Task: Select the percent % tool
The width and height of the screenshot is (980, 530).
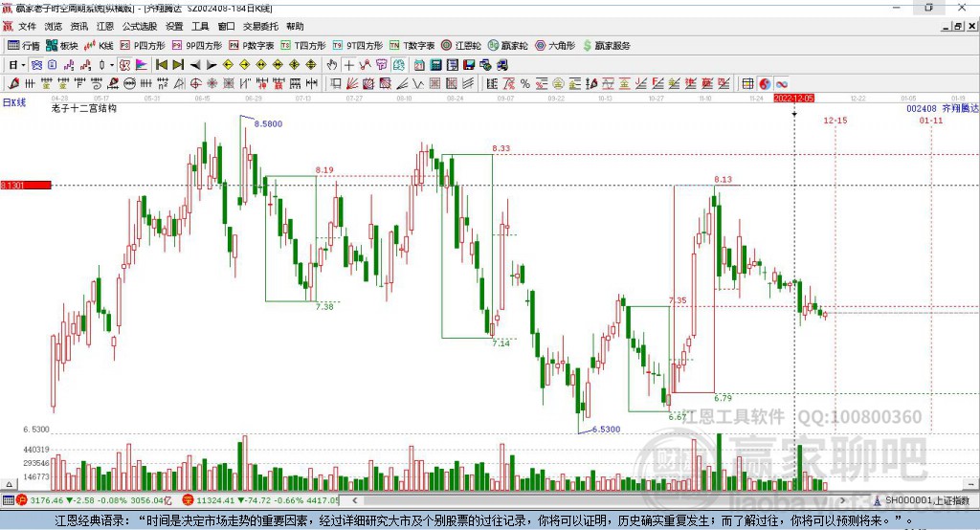Action: [x=525, y=84]
